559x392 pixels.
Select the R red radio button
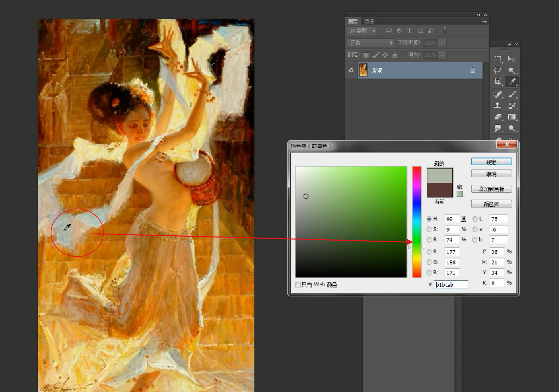429,252
